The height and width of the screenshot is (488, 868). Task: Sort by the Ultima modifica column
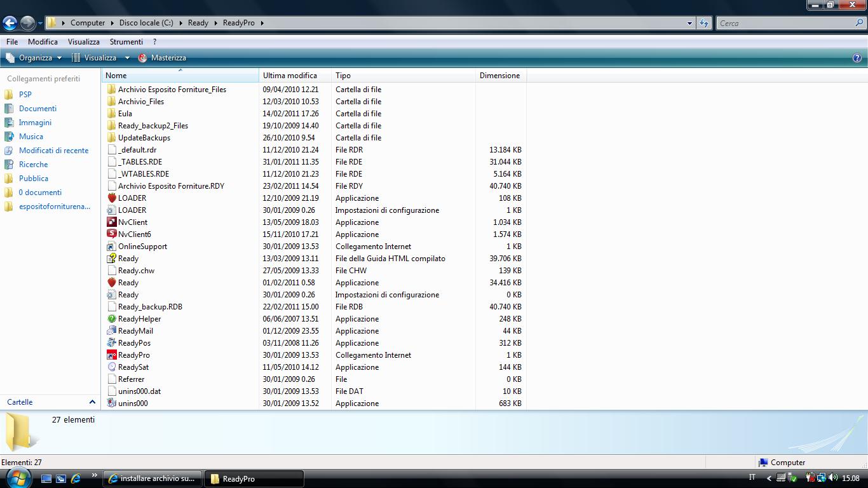click(x=295, y=76)
